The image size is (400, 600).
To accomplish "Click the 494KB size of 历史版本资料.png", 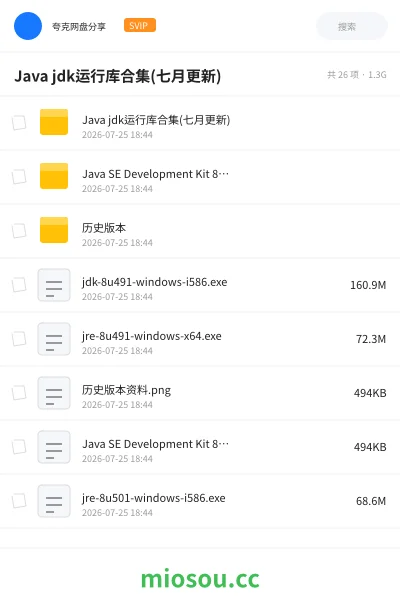I will pyautogui.click(x=370, y=393).
